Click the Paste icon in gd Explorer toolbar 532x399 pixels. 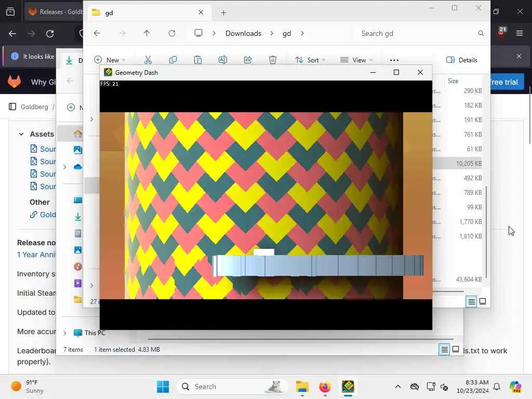[198, 60]
